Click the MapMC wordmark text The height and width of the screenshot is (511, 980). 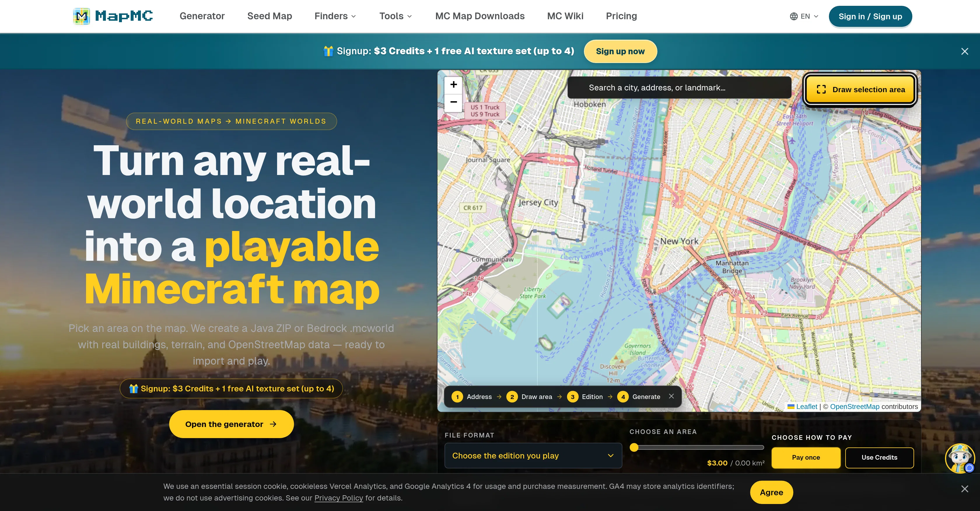coord(124,16)
